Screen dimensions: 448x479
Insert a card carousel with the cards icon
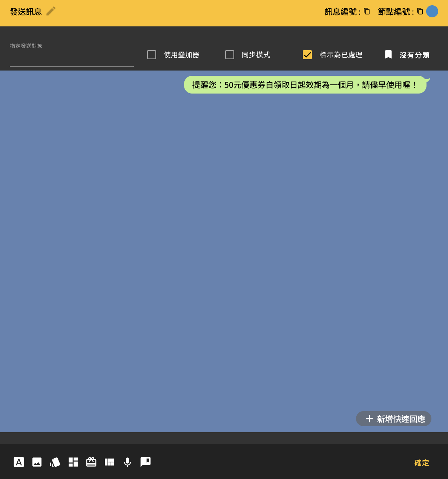coord(55,462)
